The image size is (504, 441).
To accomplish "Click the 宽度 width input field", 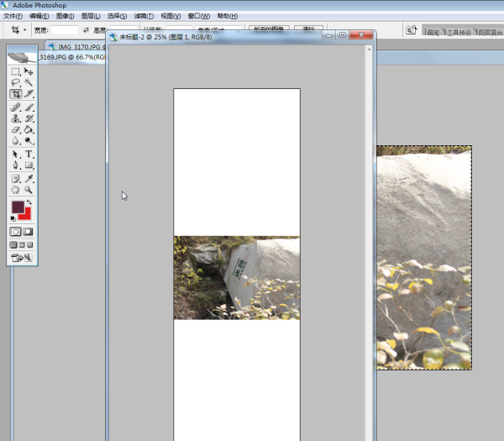I will (x=65, y=30).
